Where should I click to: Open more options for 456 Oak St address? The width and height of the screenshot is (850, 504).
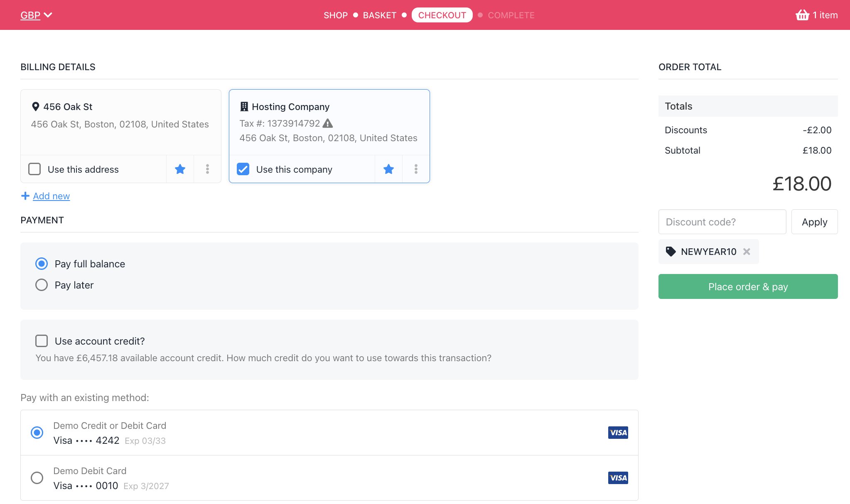[x=207, y=169]
